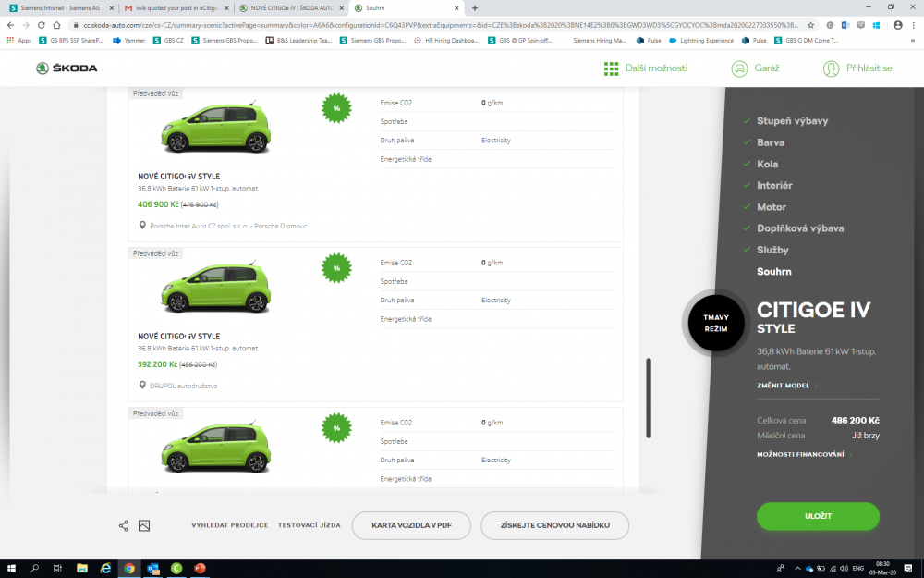
Task: Open the Další možnosti grid menu
Action: tap(611, 68)
